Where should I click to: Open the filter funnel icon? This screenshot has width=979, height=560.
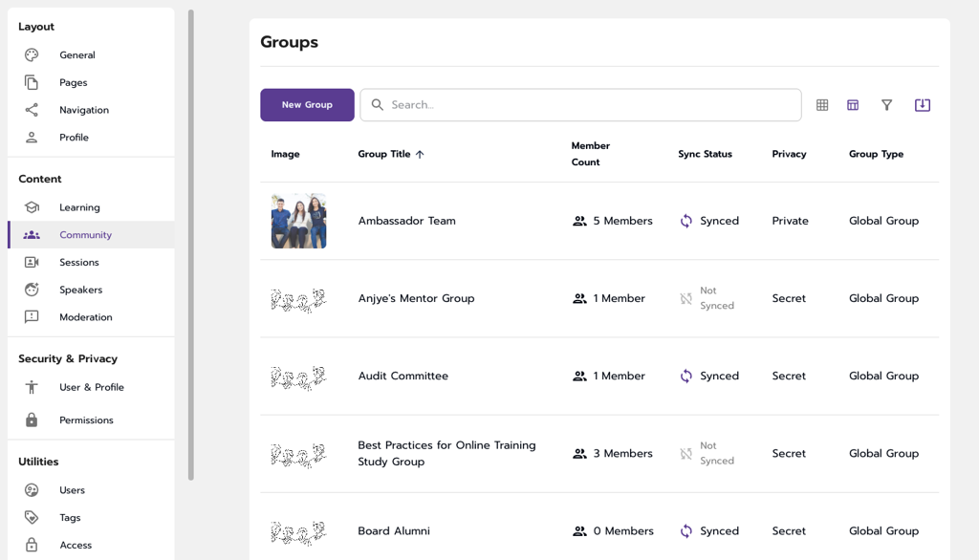tap(886, 105)
